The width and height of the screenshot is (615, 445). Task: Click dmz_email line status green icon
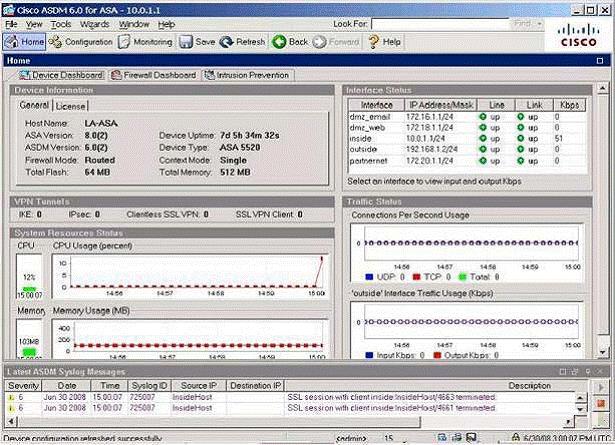(x=483, y=117)
